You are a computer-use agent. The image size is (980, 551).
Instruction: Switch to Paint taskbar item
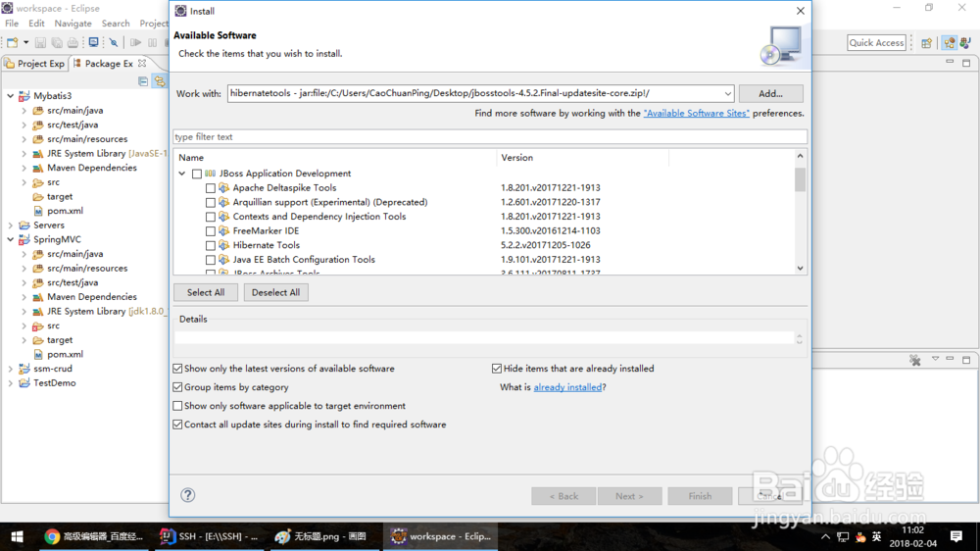(x=324, y=536)
